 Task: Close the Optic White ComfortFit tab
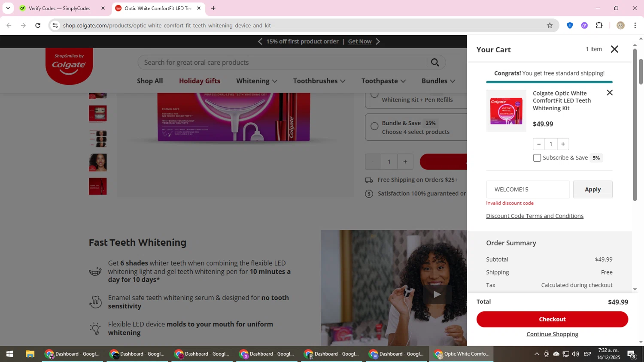point(199,8)
